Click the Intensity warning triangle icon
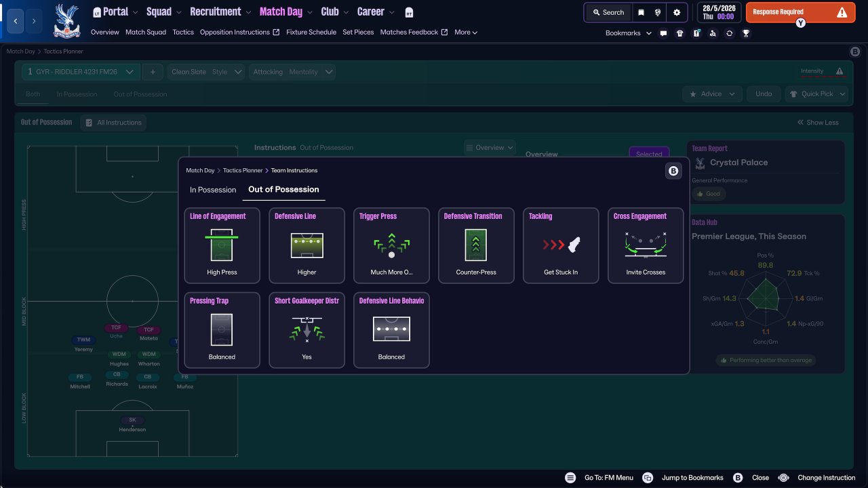The height and width of the screenshot is (488, 868). click(x=840, y=71)
